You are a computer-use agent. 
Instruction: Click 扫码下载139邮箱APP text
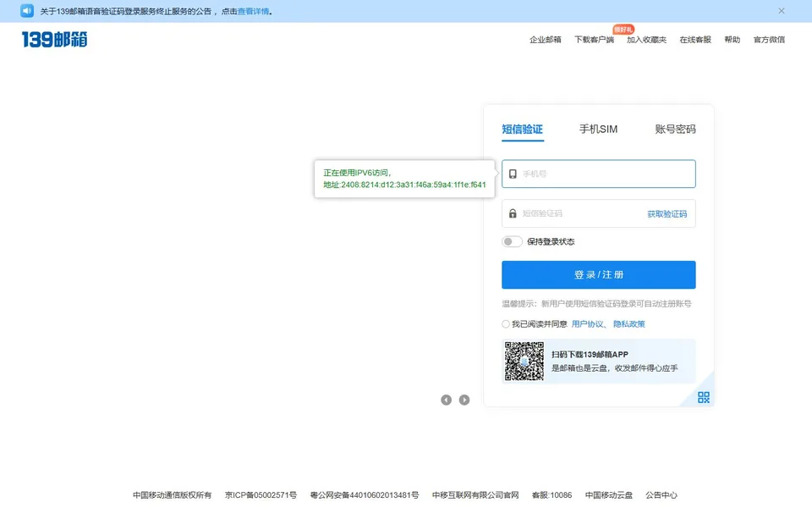590,355
